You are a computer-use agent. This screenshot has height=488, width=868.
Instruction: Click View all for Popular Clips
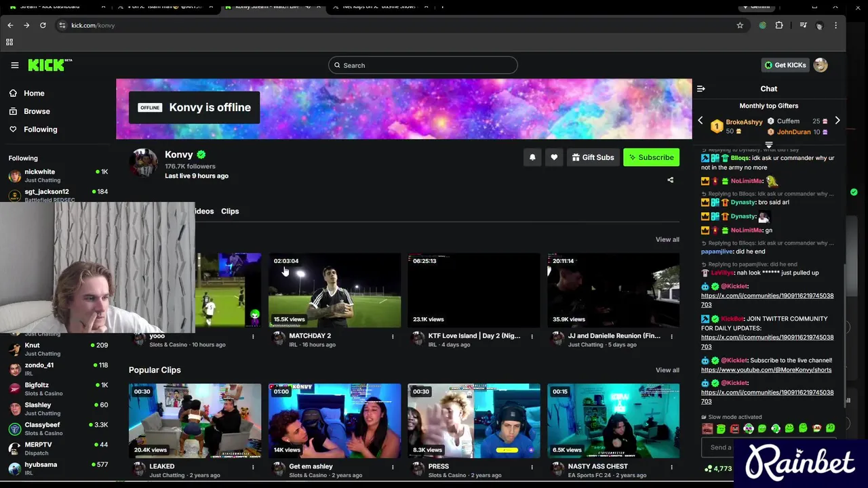coord(667,370)
